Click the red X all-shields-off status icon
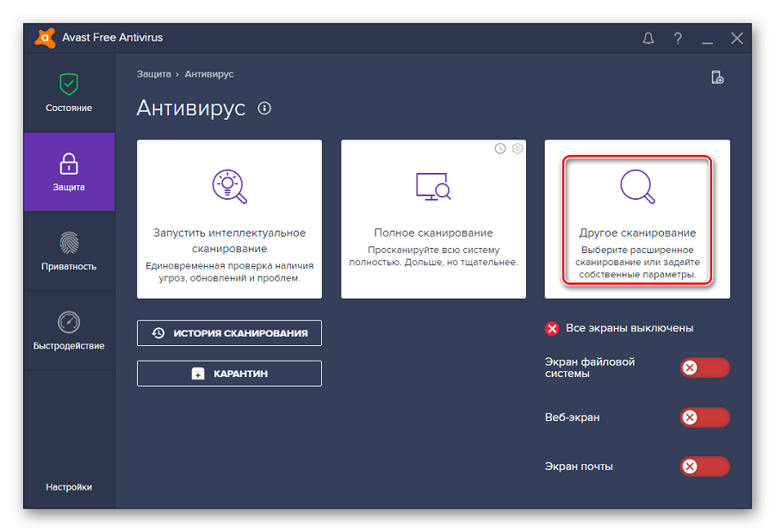 552,328
